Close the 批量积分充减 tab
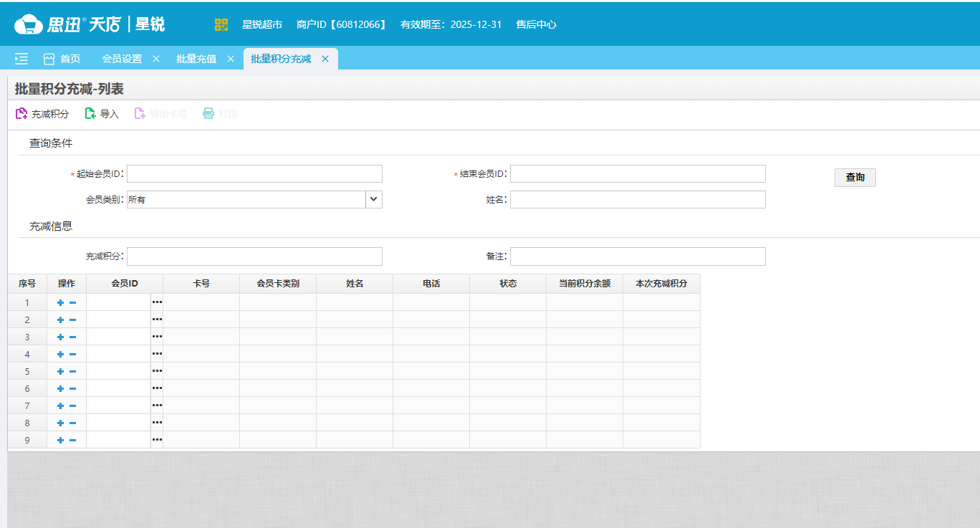Image resolution: width=980 pixels, height=528 pixels. pos(325,59)
